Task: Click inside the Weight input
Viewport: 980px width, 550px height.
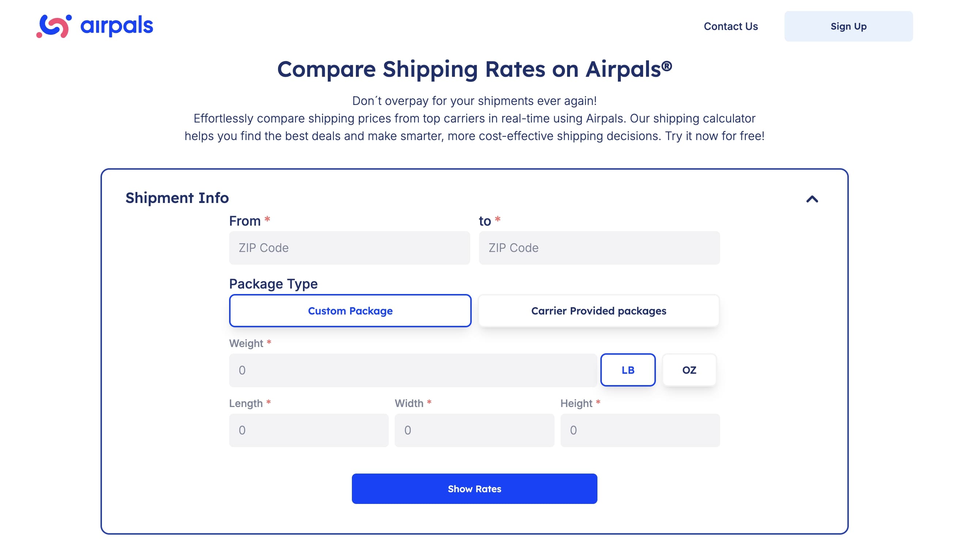Action: tap(414, 370)
